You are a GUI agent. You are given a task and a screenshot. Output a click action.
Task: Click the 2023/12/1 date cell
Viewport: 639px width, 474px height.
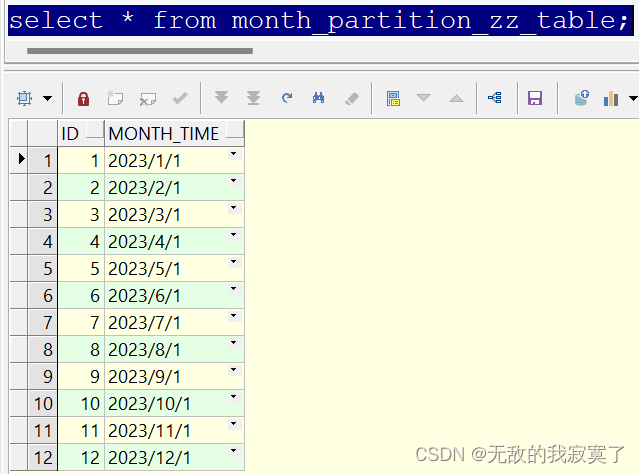174,457
